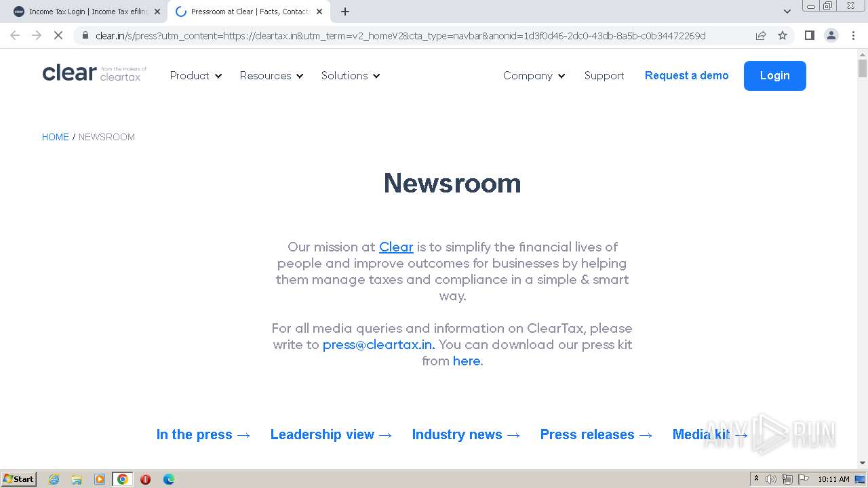This screenshot has height=488, width=868.
Task: Click scrollbar down arrow
Action: click(863, 464)
